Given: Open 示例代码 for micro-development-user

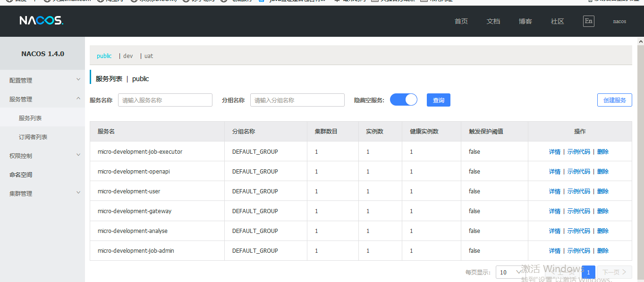Looking at the screenshot, I should [579, 191].
